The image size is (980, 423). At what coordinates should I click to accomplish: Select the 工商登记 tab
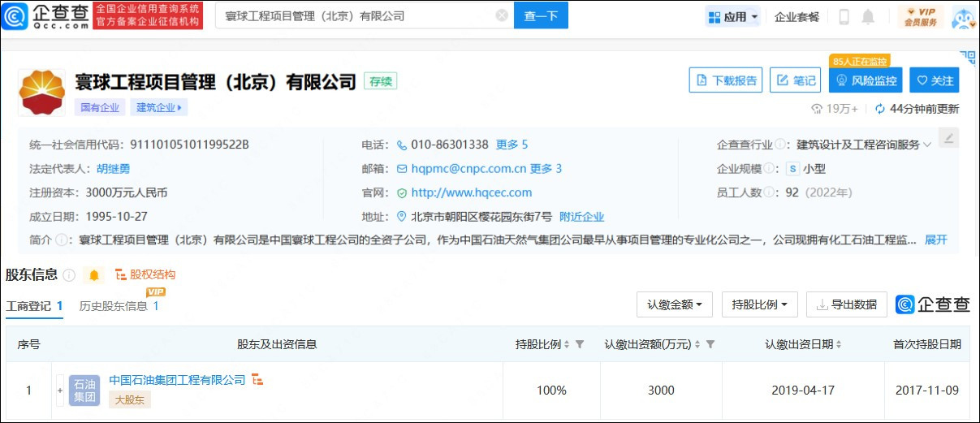tap(34, 306)
